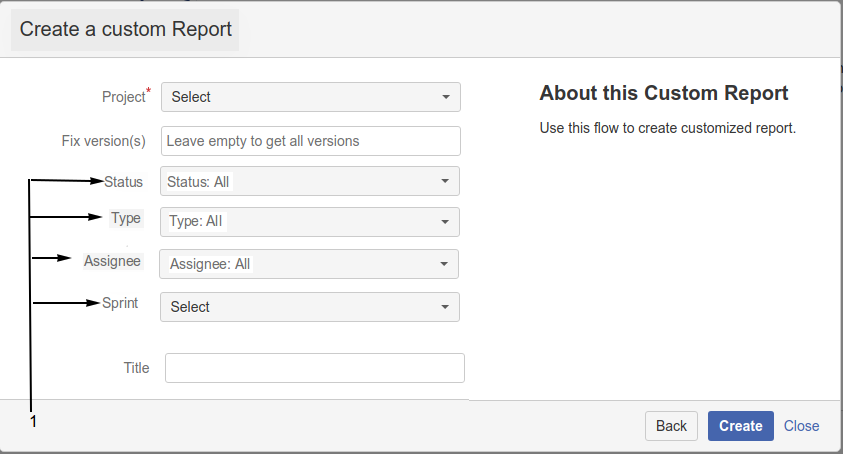The height and width of the screenshot is (454, 843).
Task: Click the Create button
Action: 741,426
